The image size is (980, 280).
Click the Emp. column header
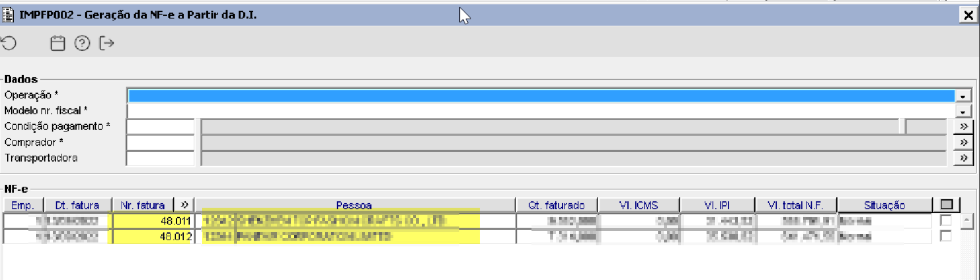[x=23, y=205]
